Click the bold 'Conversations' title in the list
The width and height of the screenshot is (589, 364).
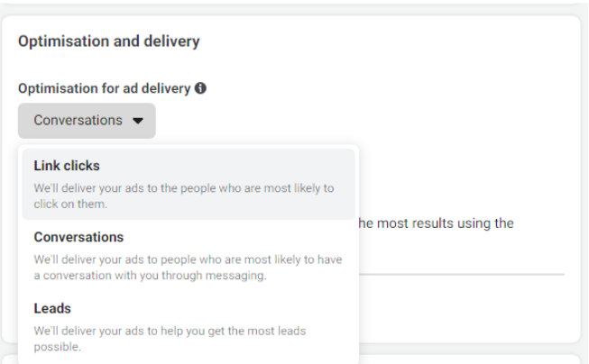[x=78, y=237]
